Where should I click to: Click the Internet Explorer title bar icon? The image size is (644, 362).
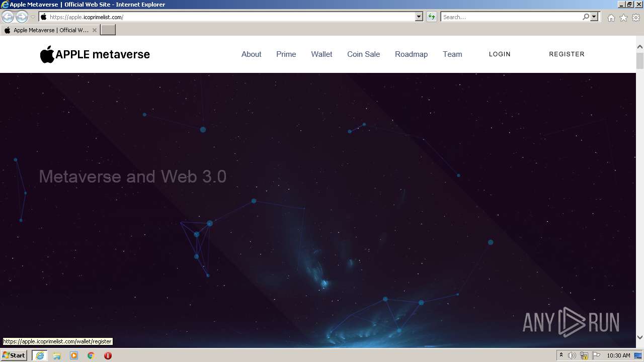click(x=5, y=5)
